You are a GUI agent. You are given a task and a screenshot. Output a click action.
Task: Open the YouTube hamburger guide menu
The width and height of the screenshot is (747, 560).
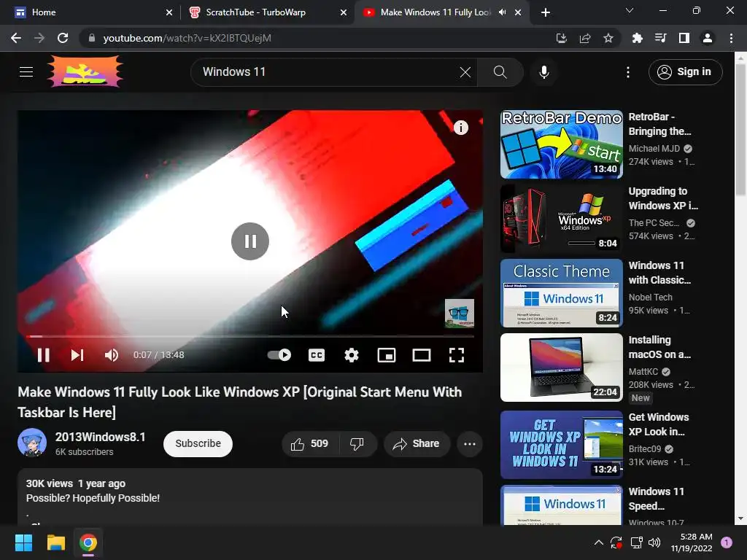coord(26,72)
